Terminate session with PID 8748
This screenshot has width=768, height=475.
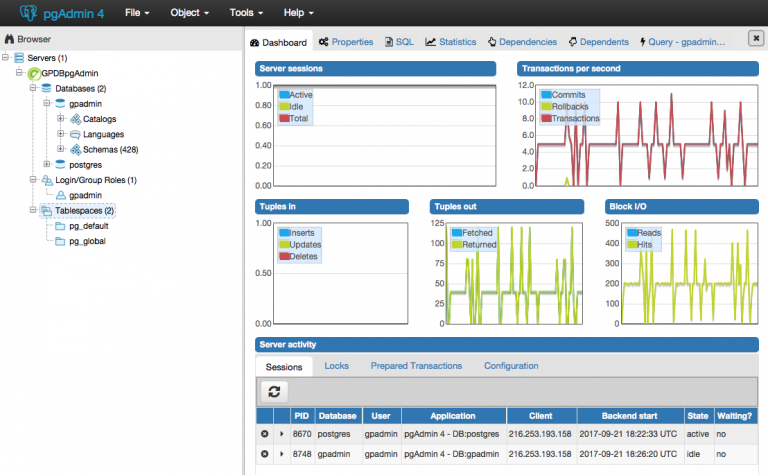click(x=265, y=454)
